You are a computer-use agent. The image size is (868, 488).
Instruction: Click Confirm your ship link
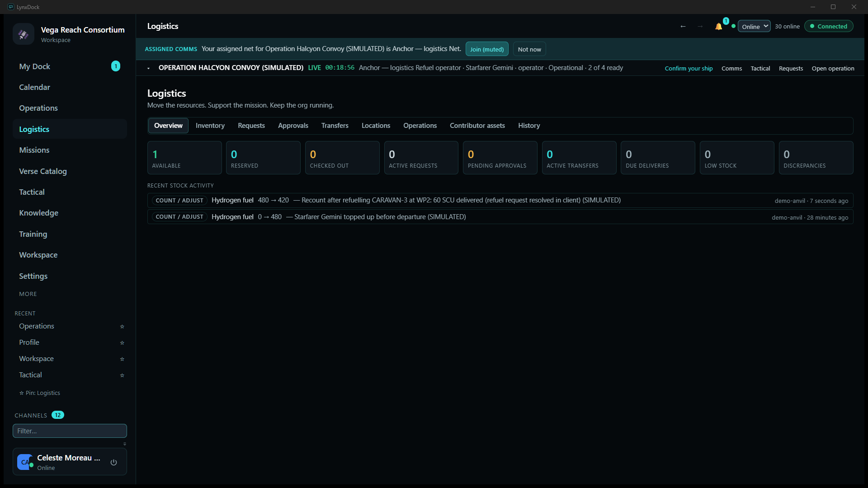tap(689, 68)
